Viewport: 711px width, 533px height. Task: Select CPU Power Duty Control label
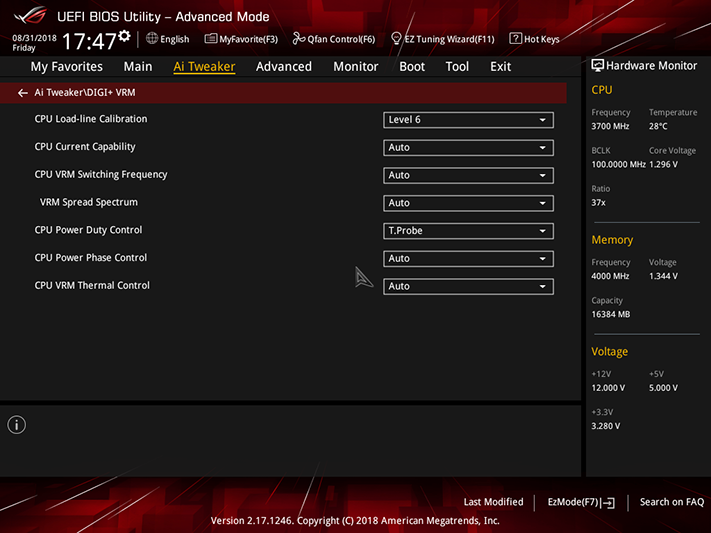coord(88,230)
